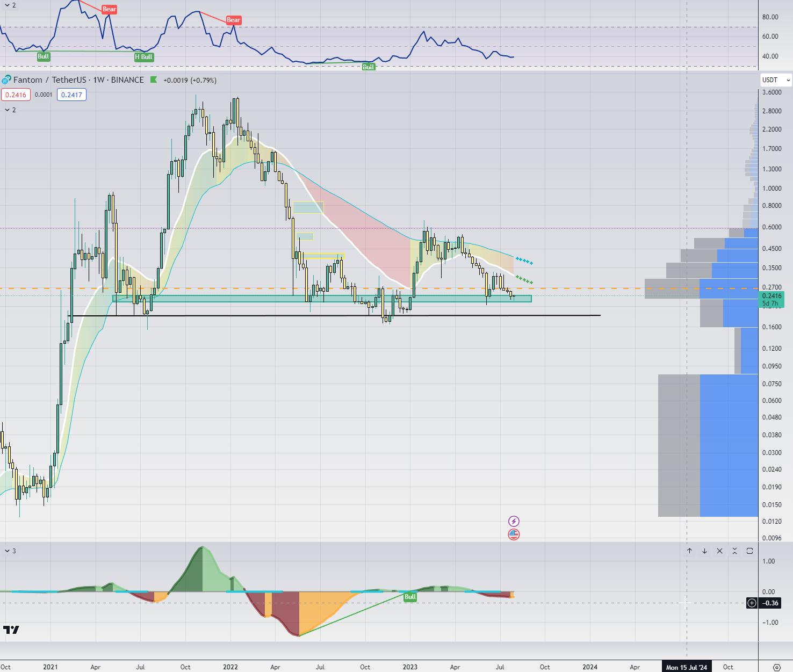Screen dimensions: 793x672
Task: Move the bottom indicator pane down
Action: click(x=704, y=551)
